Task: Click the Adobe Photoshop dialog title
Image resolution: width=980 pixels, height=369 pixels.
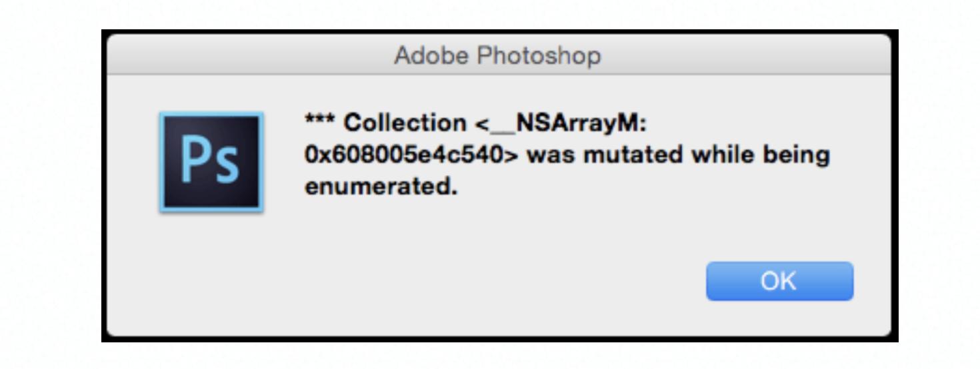Action: coord(497,55)
